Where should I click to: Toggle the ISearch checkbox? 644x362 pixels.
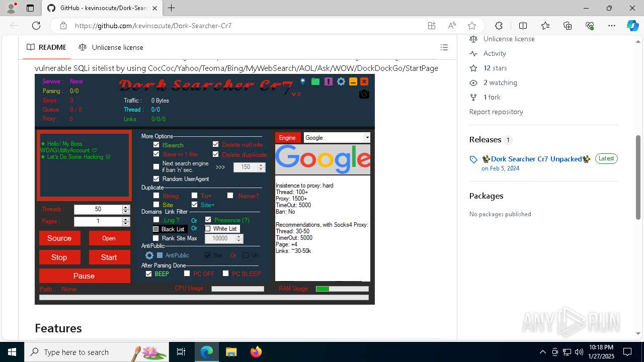[x=156, y=144]
